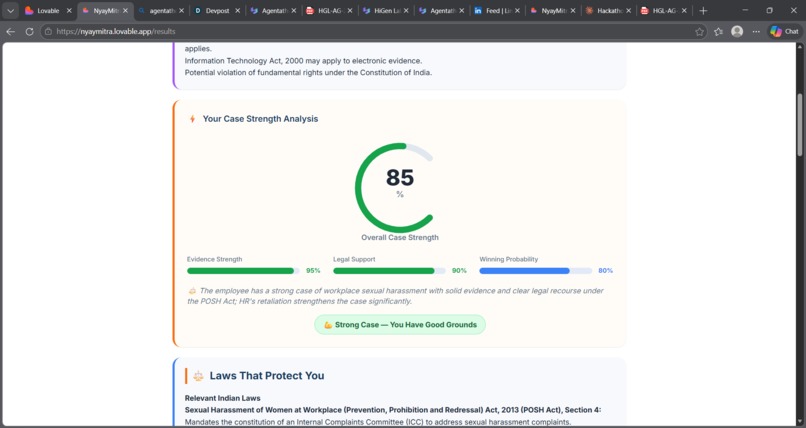Click the 95% evidence strength value
Image resolution: width=806 pixels, height=428 pixels.
pyautogui.click(x=313, y=271)
